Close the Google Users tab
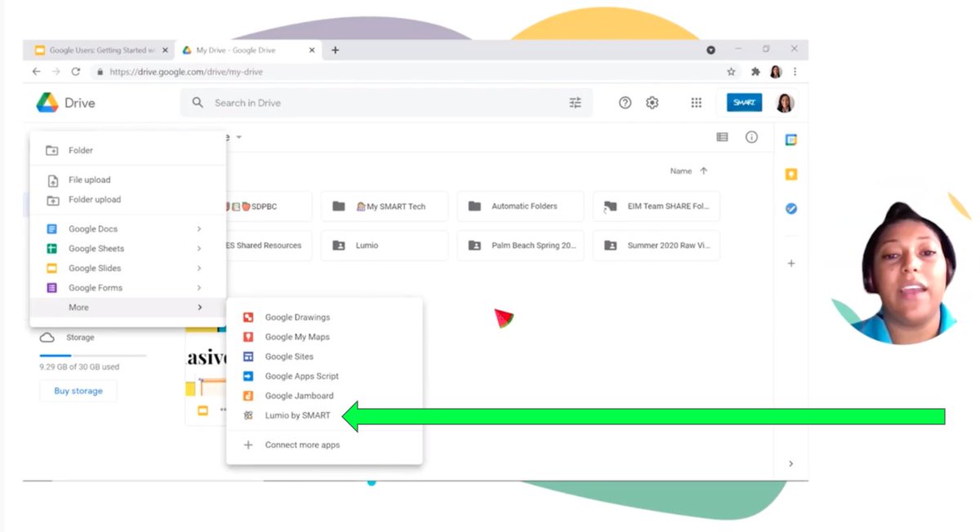 click(x=165, y=50)
